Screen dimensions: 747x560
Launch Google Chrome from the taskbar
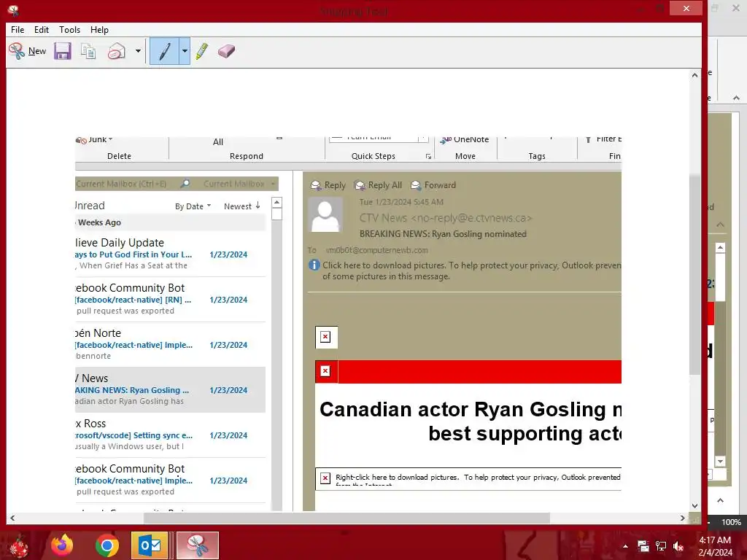107,545
